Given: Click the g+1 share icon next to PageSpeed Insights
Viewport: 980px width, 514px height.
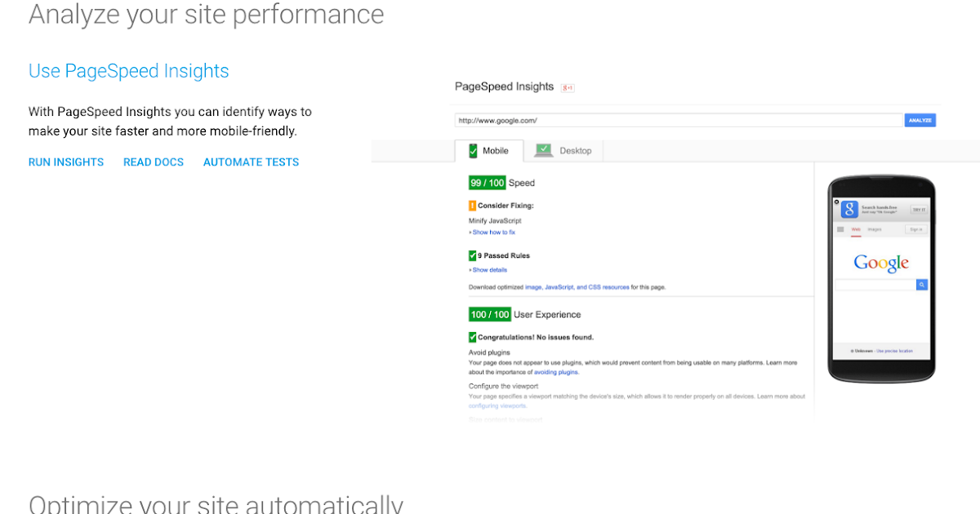Looking at the screenshot, I should tap(568, 87).
